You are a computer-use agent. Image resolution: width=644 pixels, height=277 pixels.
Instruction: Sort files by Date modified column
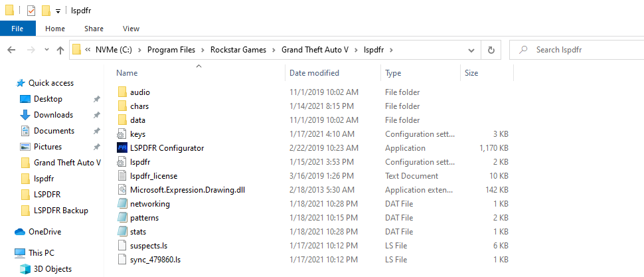[315, 73]
